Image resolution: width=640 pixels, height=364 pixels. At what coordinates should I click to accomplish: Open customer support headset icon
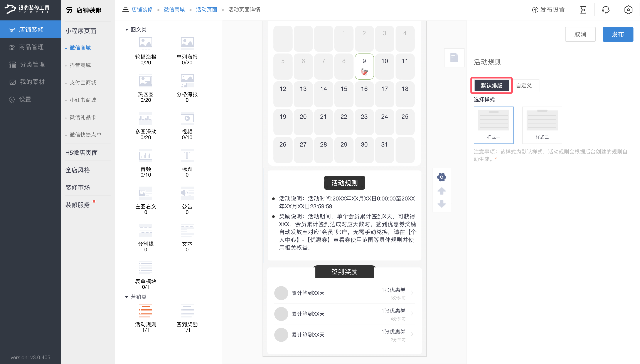605,10
